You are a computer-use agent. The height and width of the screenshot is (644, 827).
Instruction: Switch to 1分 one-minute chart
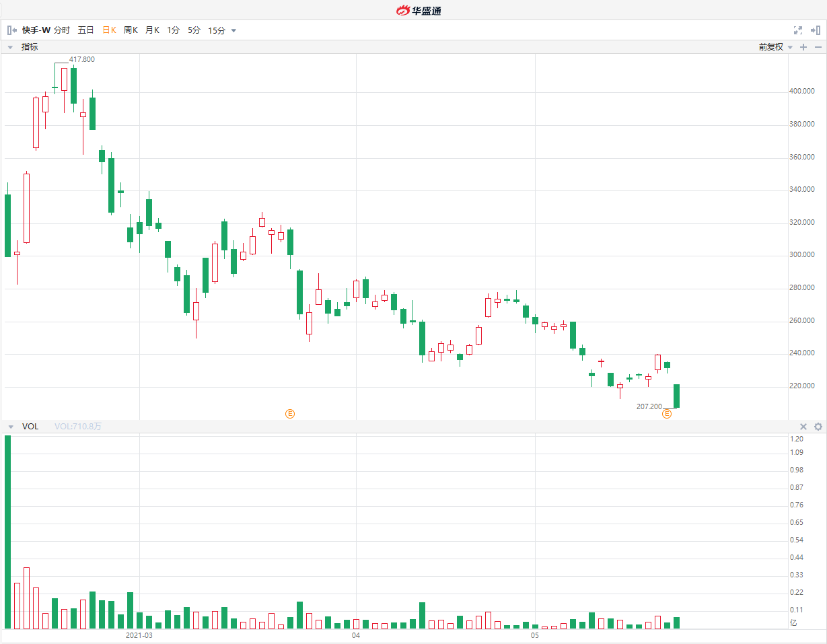(174, 30)
